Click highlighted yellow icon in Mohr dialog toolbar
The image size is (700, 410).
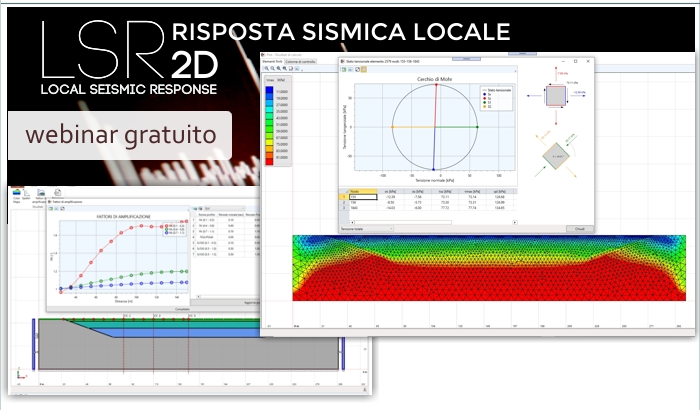tap(364, 69)
